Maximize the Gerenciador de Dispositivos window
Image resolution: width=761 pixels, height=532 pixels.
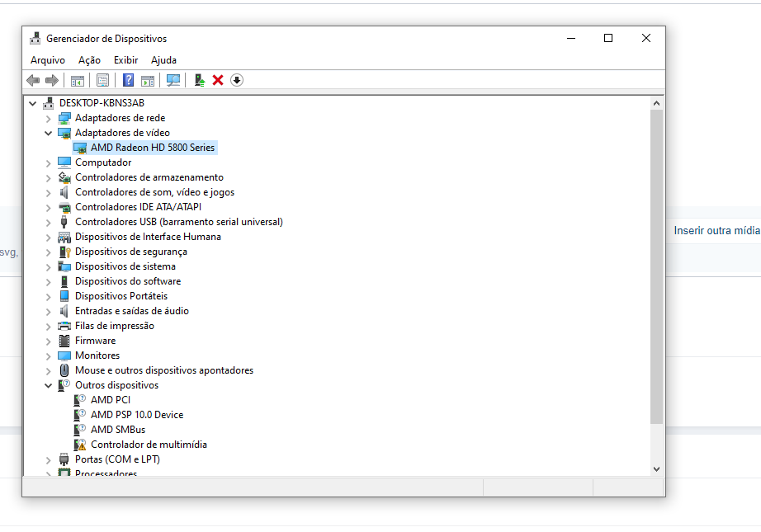click(608, 38)
